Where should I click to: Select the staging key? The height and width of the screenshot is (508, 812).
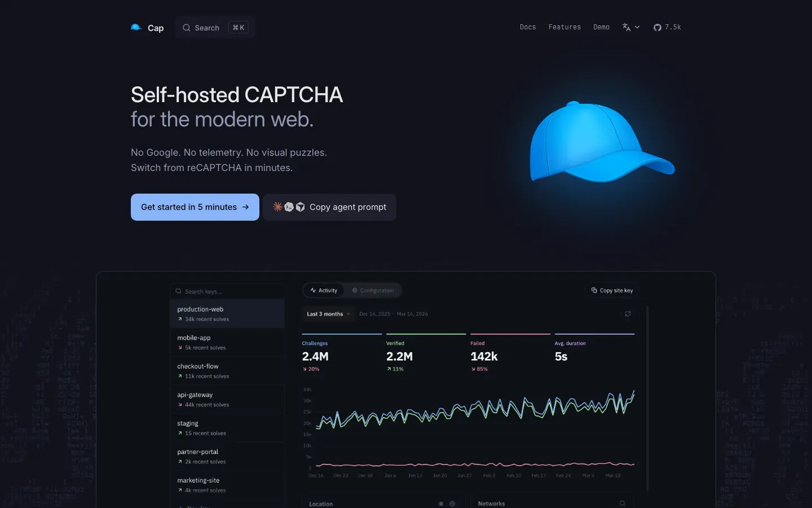tap(228, 428)
